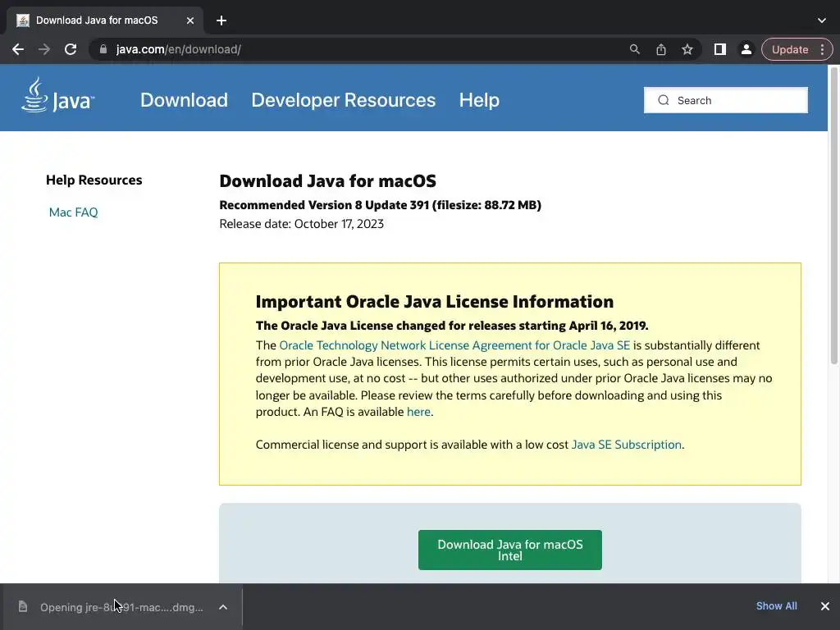Viewport: 840px width, 630px height.
Task: Open the Mac FAQ link
Action: click(x=73, y=212)
